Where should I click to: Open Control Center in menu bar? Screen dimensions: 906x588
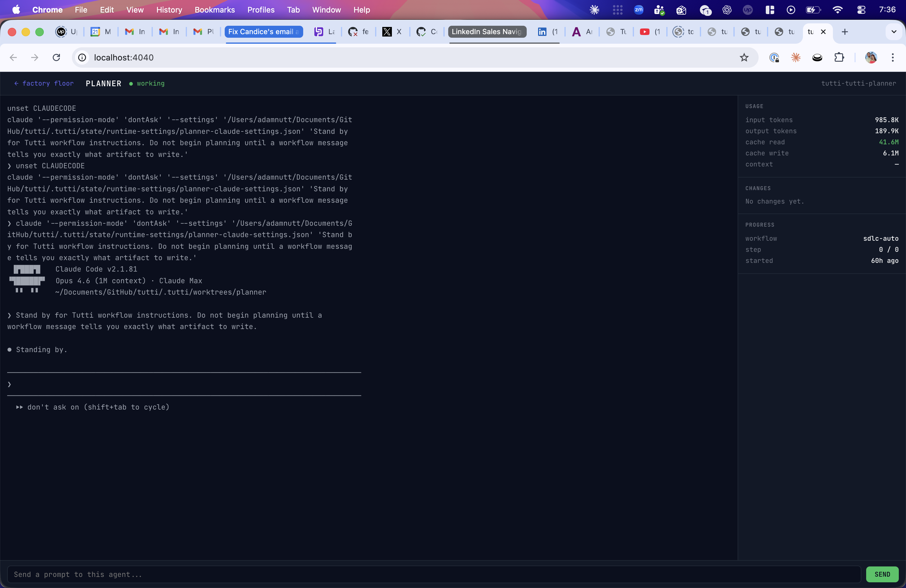tap(861, 10)
